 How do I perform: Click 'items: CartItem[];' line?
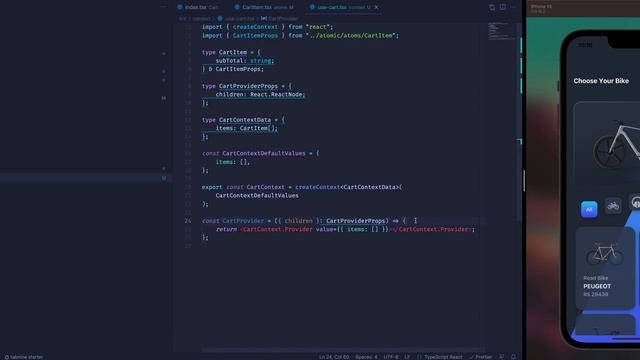(x=247, y=128)
